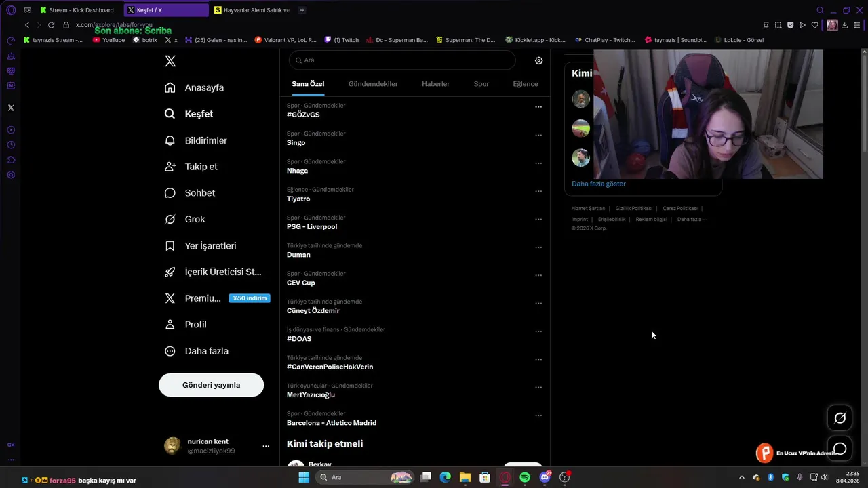The image size is (868, 488).
Task: Open more options for Tiyatro trend
Action: [x=538, y=191]
